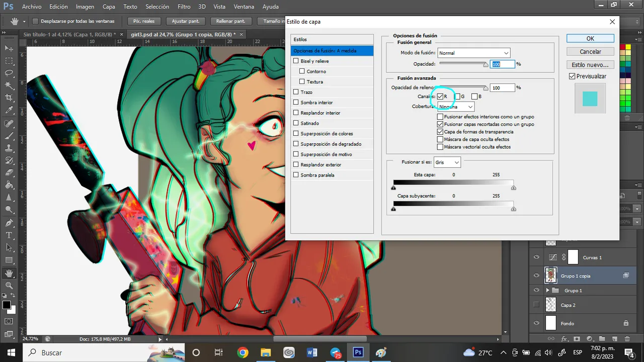The image size is (644, 362).
Task: Select the Rectangular Marquee tool
Action: click(x=9, y=61)
